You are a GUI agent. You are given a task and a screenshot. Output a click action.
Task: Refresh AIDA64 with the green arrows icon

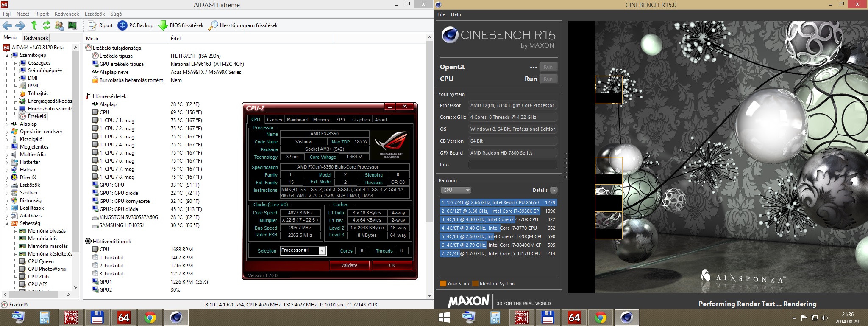(x=46, y=25)
